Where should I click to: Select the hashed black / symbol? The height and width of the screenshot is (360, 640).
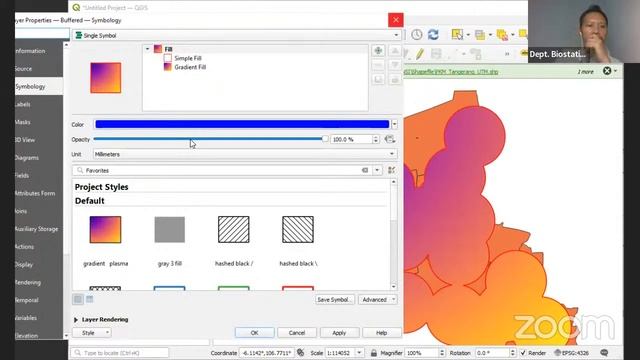tap(233, 241)
